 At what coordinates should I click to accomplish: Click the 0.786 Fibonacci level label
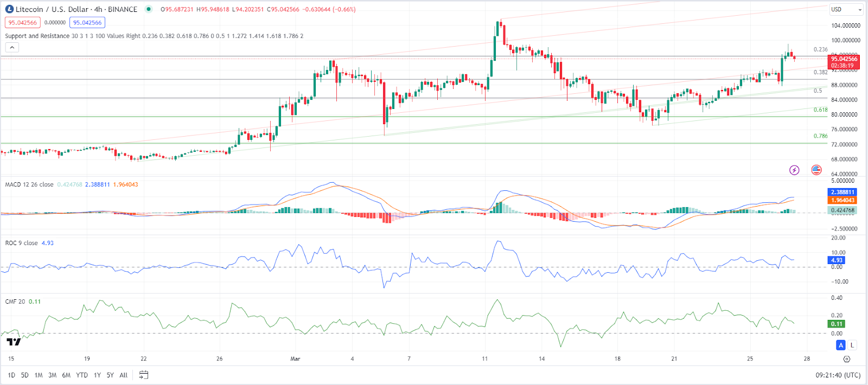point(820,136)
